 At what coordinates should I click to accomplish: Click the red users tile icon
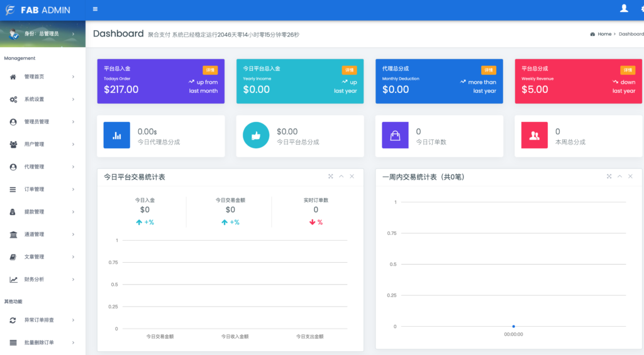click(x=535, y=135)
